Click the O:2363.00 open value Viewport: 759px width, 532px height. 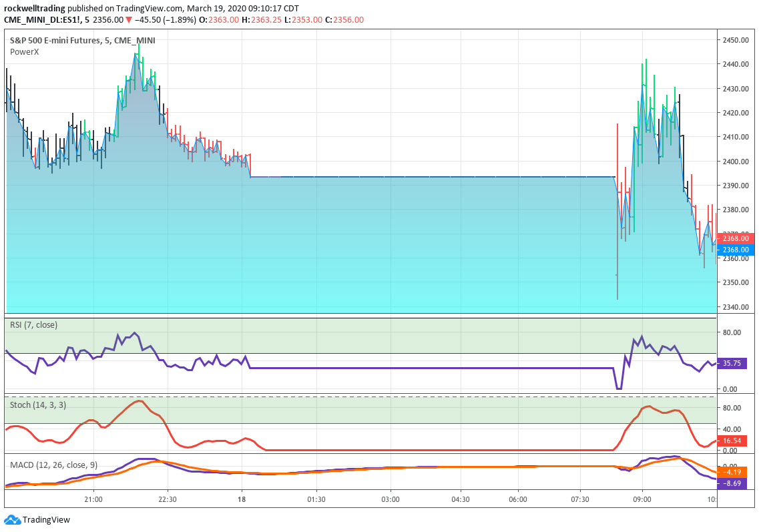219,20
